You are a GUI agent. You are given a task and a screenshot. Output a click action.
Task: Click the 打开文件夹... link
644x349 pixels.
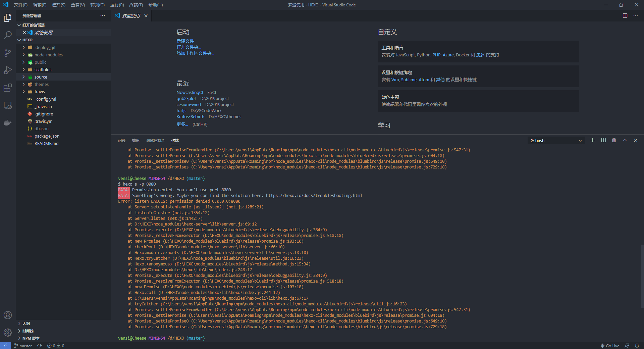pyautogui.click(x=189, y=47)
